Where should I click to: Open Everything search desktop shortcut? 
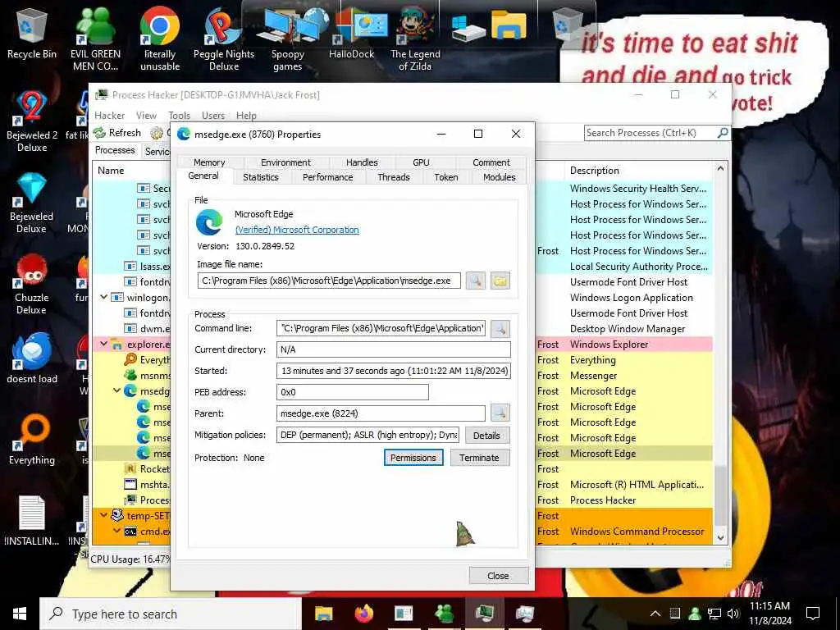point(32,440)
